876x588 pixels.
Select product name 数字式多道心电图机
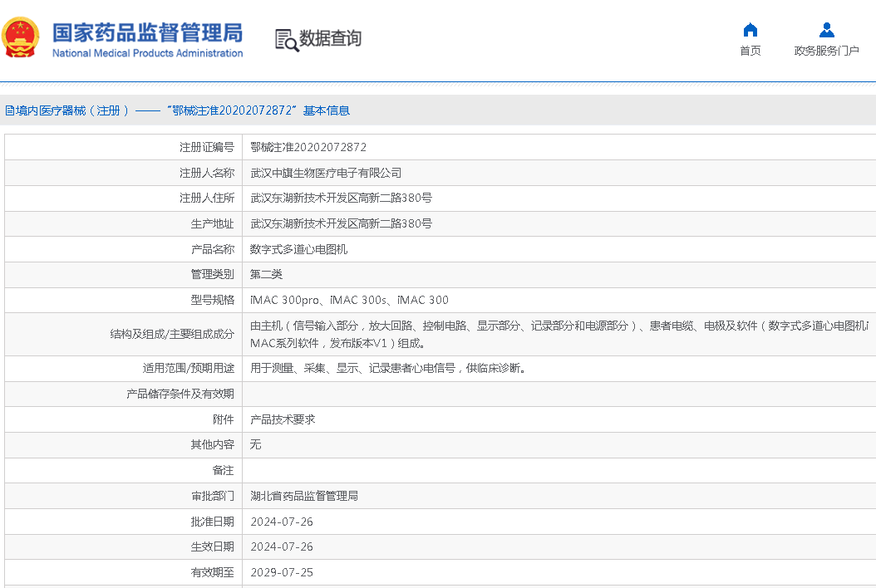[298, 249]
